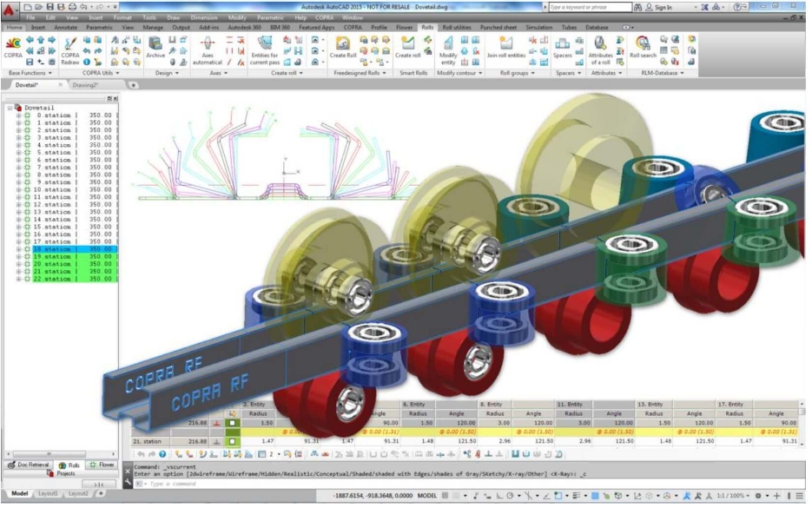Open Attributes of a roll

[x=600, y=50]
